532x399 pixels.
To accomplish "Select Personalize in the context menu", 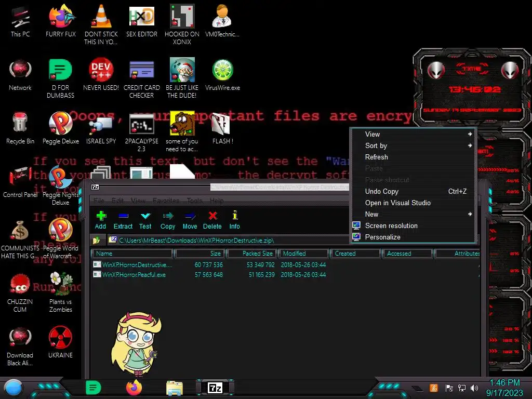I will pos(413,237).
